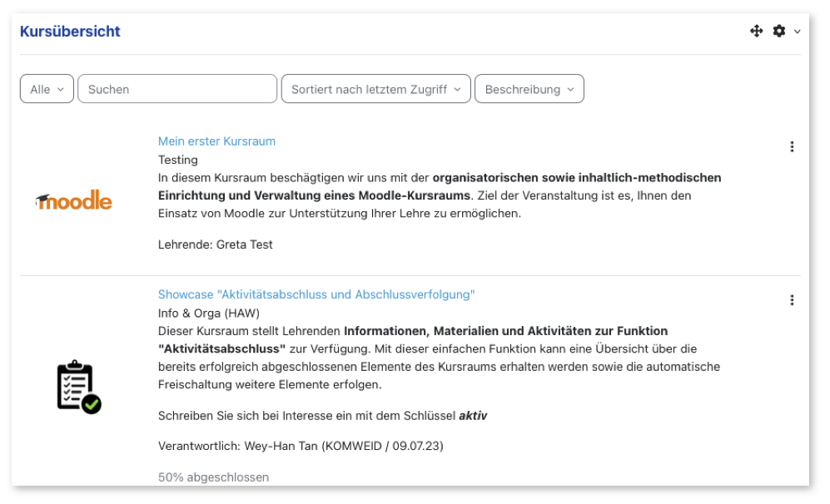Click the Info & Orga (HAW) category label
Viewport: 830px width, 504px height.
[x=209, y=313]
